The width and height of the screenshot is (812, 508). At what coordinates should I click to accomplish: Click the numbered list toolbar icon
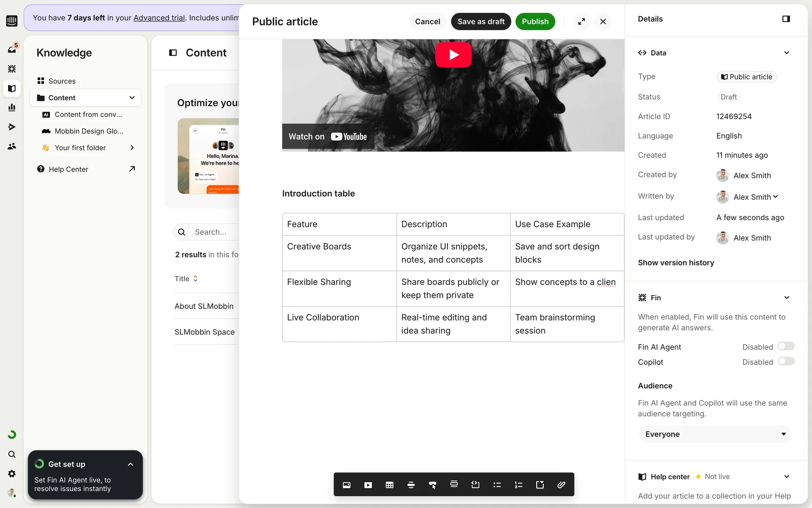pos(518,485)
